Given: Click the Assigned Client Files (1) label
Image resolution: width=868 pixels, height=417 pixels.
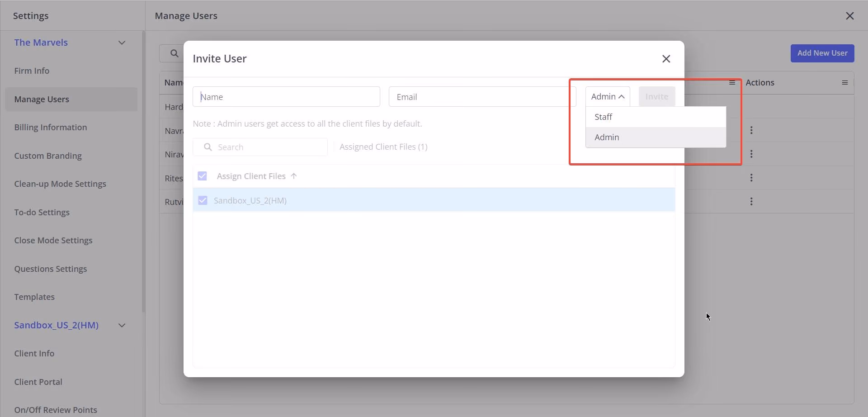Looking at the screenshot, I should 383,147.
